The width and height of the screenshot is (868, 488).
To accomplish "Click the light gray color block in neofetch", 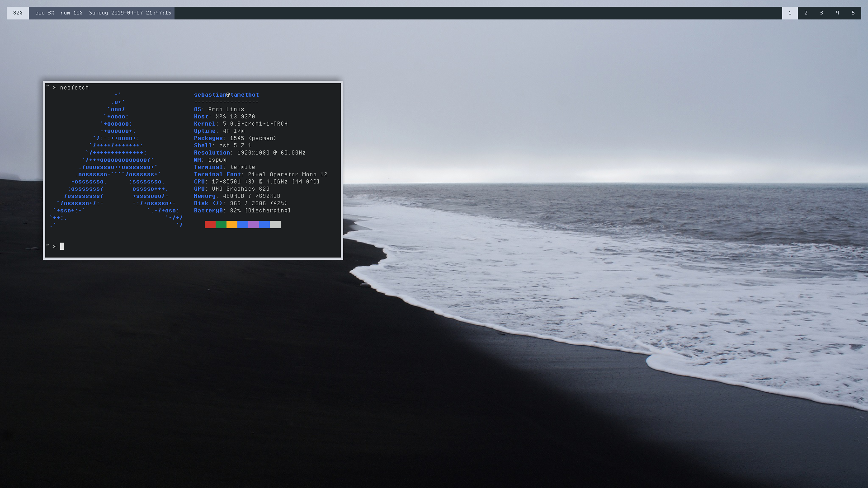I will [275, 225].
